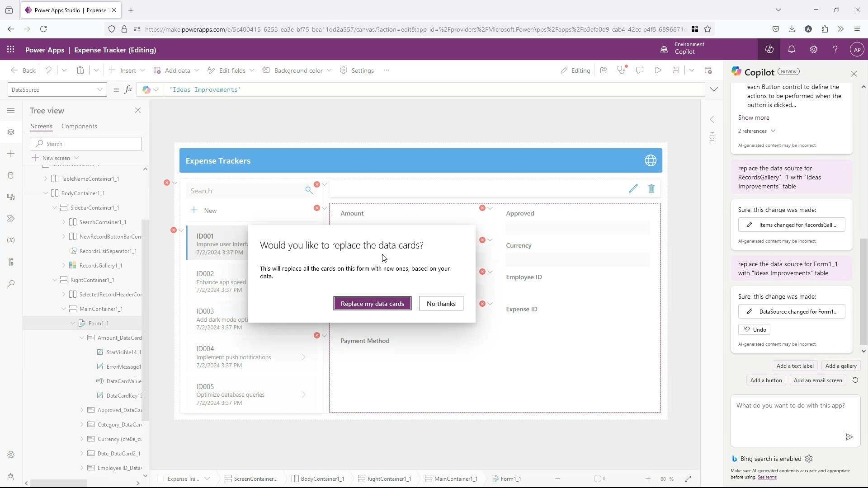This screenshot has width=868, height=488.
Task: Open Variables icon in left rail
Action: [11, 240]
